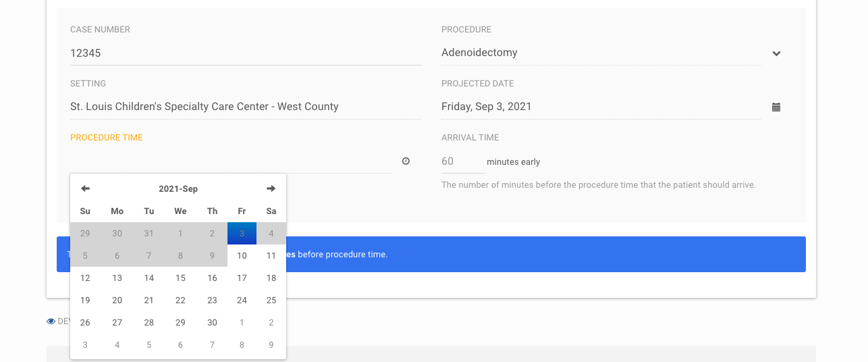Select September 11 Saturday date
Screen dimensions: 868x362
point(271,256)
